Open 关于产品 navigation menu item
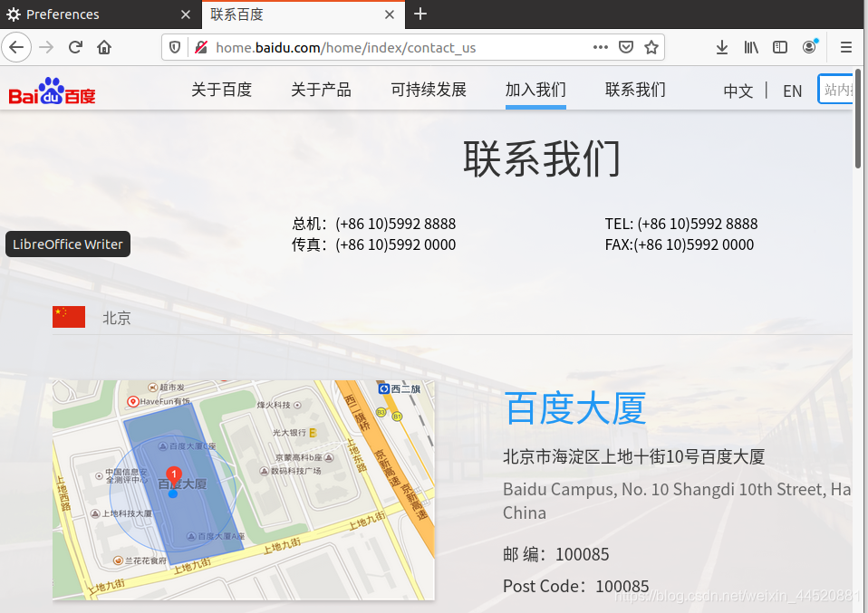This screenshot has height=613, width=868. tap(321, 90)
